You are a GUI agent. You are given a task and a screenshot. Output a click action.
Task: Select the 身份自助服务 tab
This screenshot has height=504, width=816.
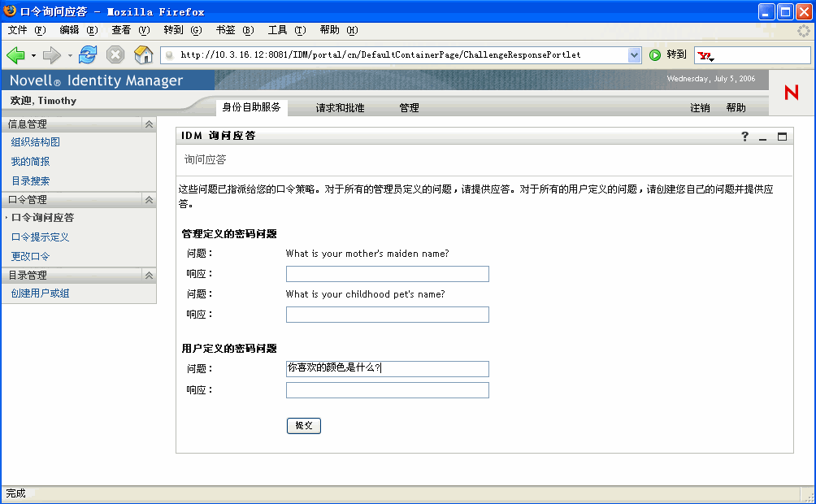pyautogui.click(x=251, y=107)
